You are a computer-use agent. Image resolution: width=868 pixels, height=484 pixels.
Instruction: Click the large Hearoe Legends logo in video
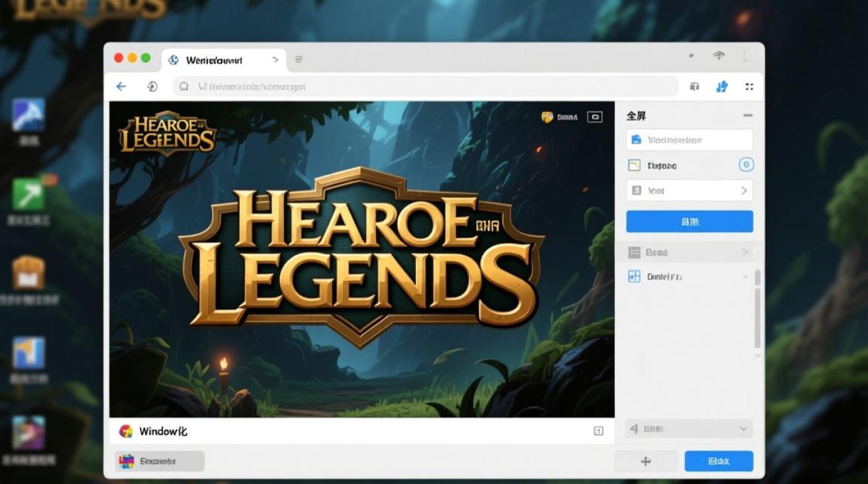pos(362,257)
